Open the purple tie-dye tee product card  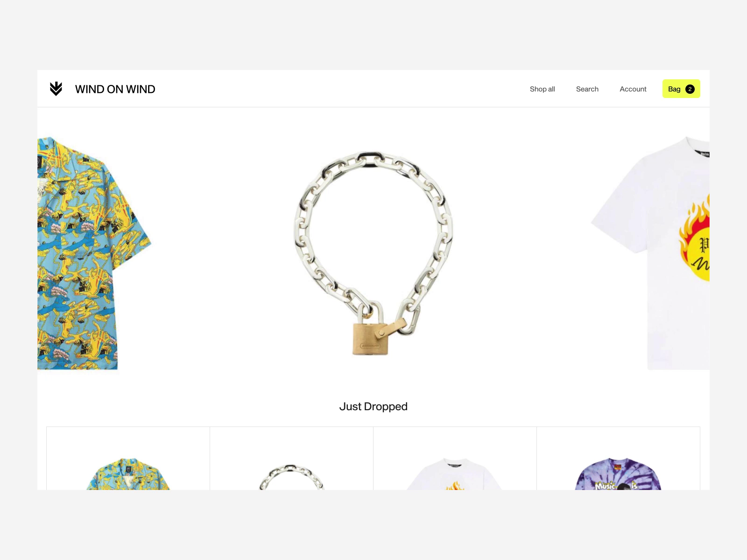click(x=618, y=458)
